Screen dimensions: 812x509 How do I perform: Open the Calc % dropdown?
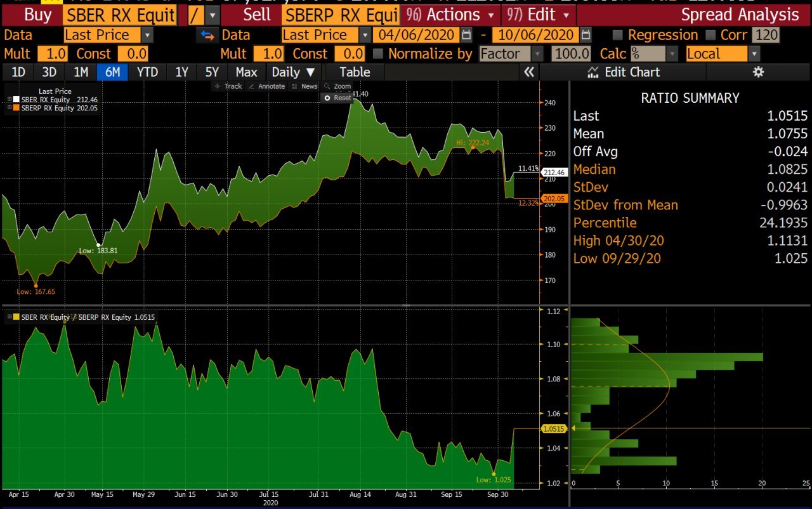pyautogui.click(x=672, y=55)
